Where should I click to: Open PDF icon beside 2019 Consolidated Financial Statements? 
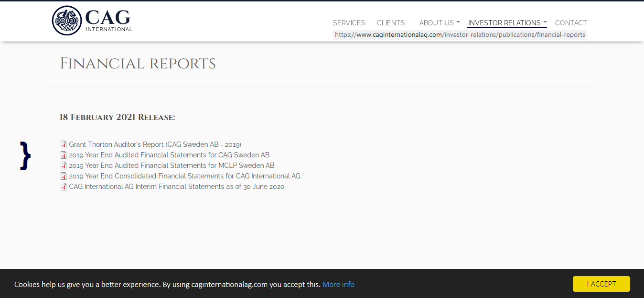click(x=64, y=176)
